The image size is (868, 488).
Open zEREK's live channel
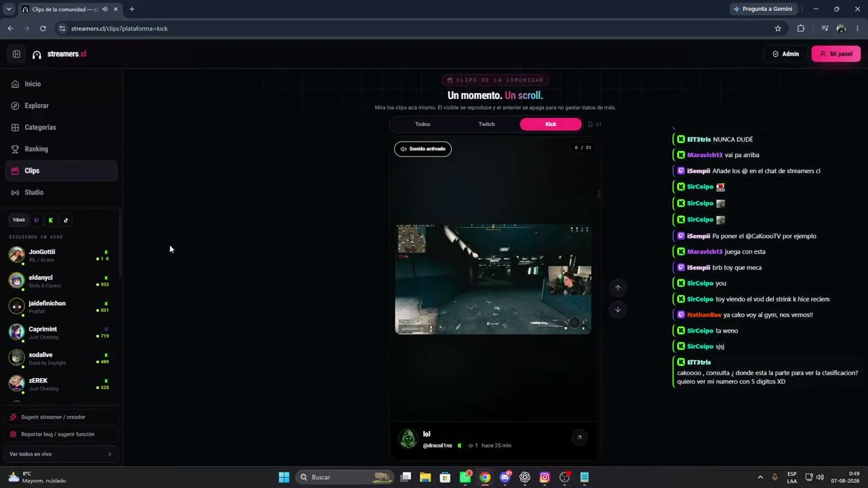(60, 384)
